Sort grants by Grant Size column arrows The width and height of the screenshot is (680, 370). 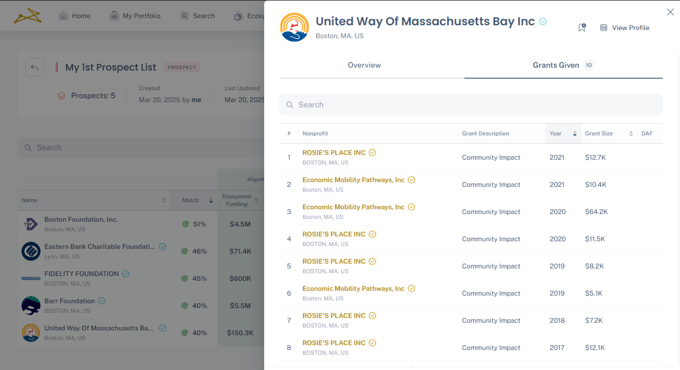(x=631, y=134)
